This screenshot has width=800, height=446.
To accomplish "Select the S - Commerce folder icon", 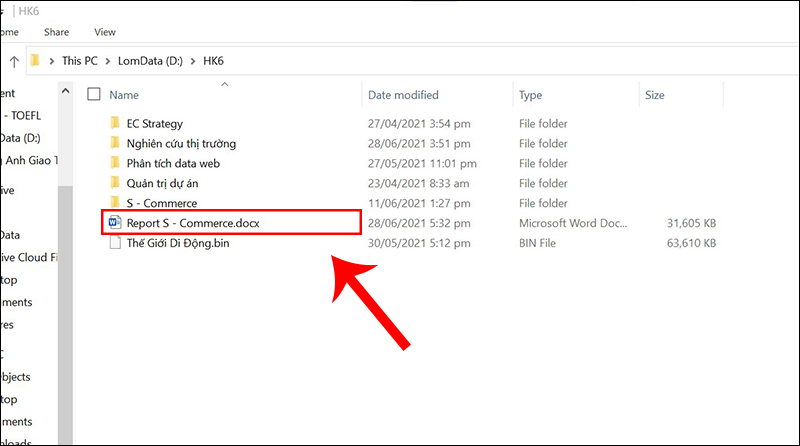I will [x=115, y=202].
